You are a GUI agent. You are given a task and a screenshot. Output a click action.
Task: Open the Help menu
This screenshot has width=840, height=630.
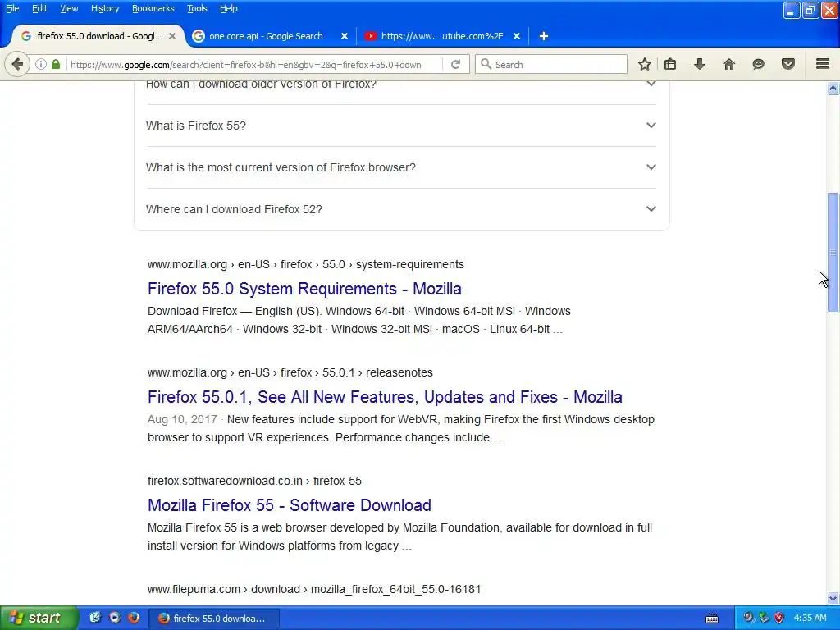coord(229,8)
